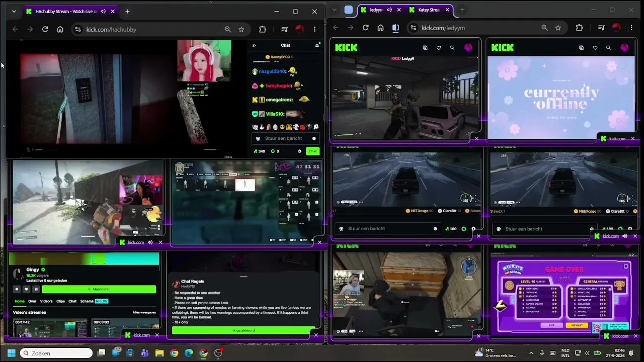Bookmark kick.com/ledyym with the star icon
644x362 pixels.
pos(558,28)
